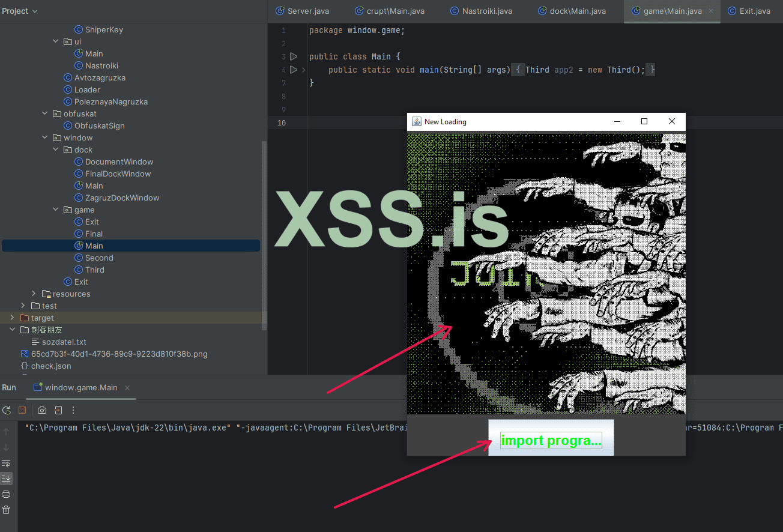Select highlighted Main class in game package
This screenshot has width=783, height=532.
tap(131, 246)
